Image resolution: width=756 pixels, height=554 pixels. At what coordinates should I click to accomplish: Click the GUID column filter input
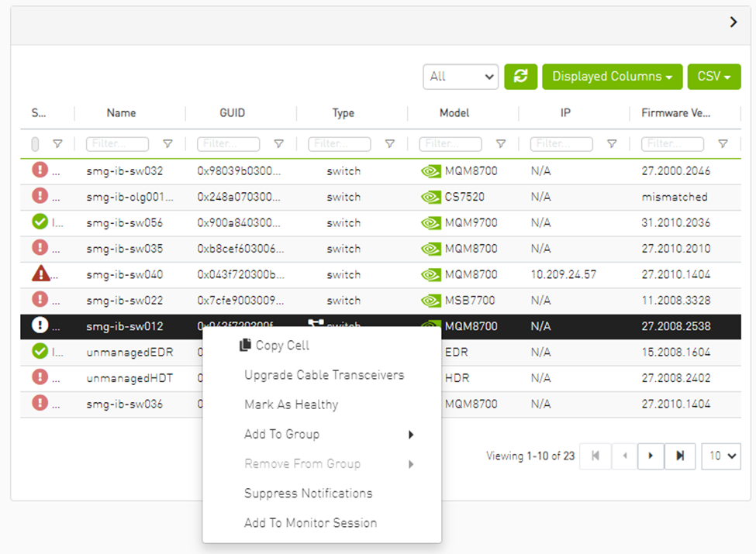tap(229, 144)
